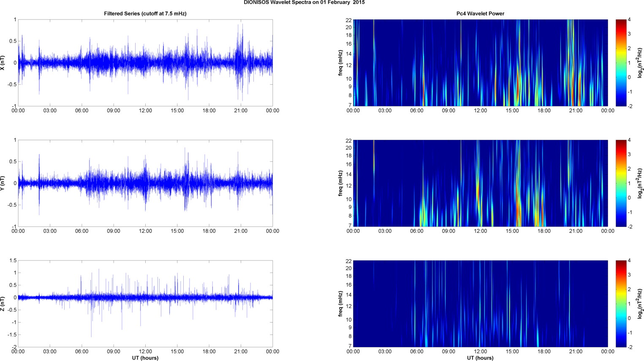644x361 pixels.
Task: Click the Y component wavelet power spectrogram
Action: click(x=480, y=183)
